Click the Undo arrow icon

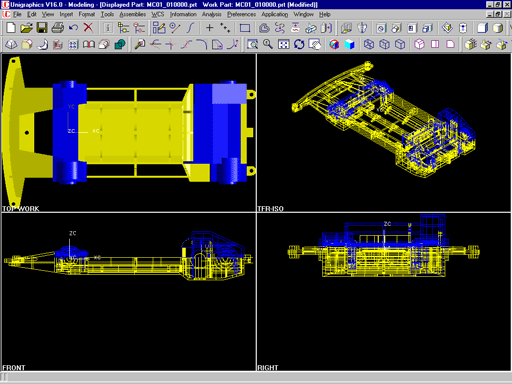click(73, 28)
